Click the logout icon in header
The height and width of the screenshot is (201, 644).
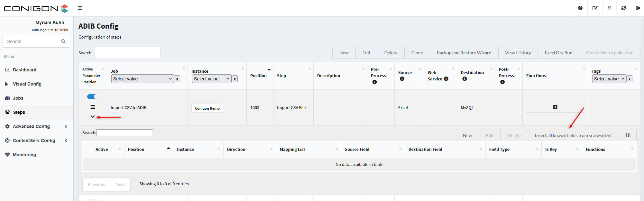(638, 8)
